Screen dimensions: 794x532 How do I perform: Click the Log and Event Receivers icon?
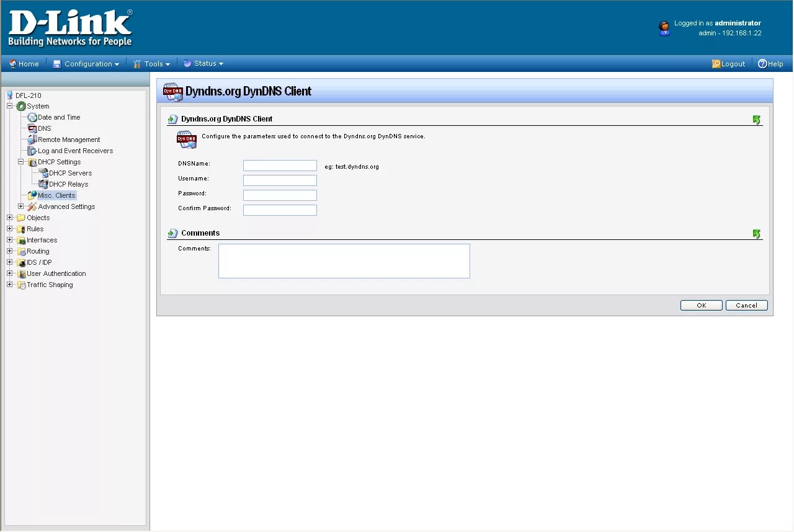(32, 151)
